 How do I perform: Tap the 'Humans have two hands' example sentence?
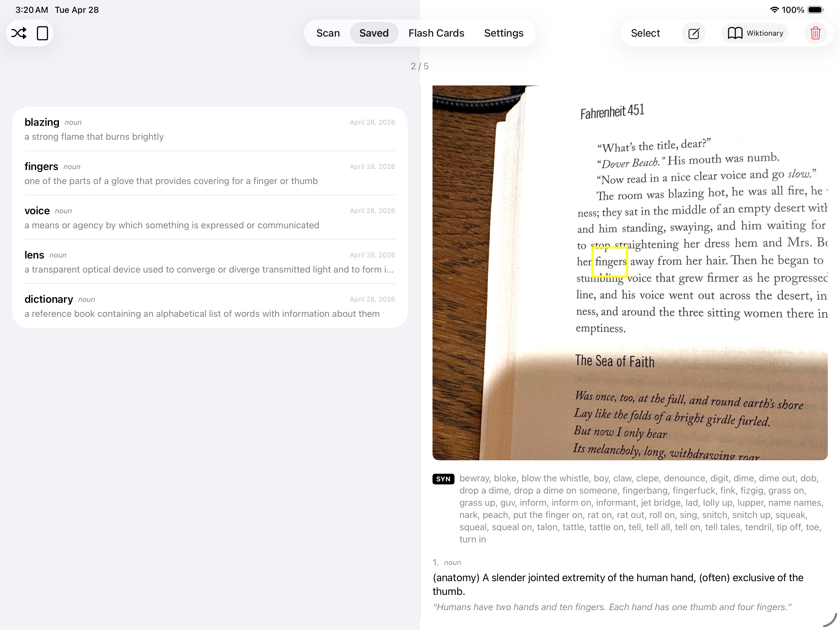pos(612,607)
